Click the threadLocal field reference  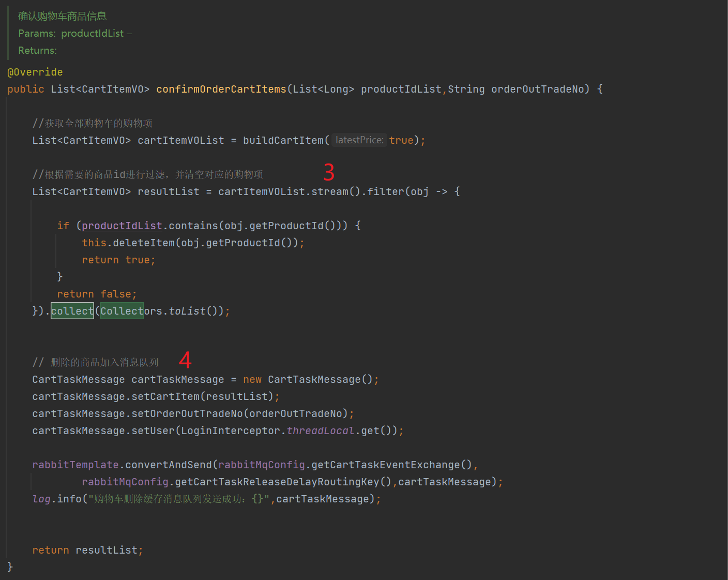[321, 430]
